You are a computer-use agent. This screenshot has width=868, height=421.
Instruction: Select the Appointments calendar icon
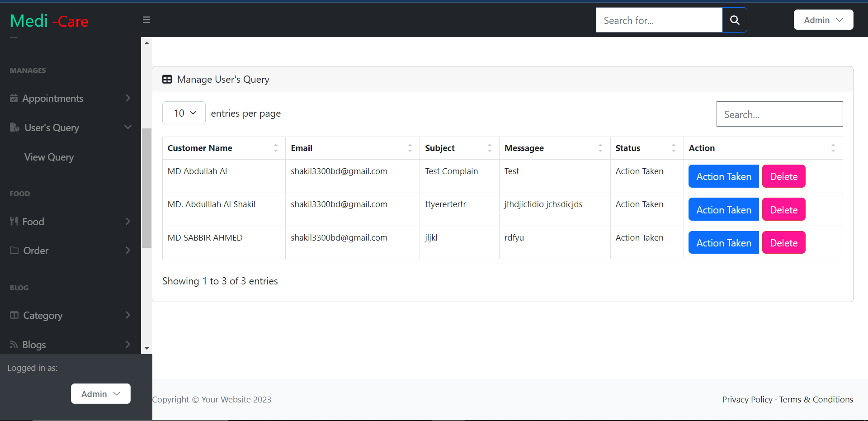click(14, 98)
